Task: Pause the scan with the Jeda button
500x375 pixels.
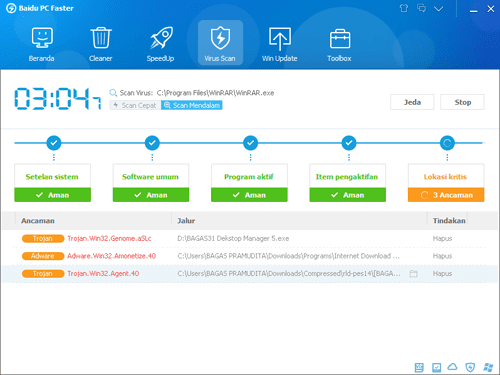Action: pyautogui.click(x=412, y=102)
